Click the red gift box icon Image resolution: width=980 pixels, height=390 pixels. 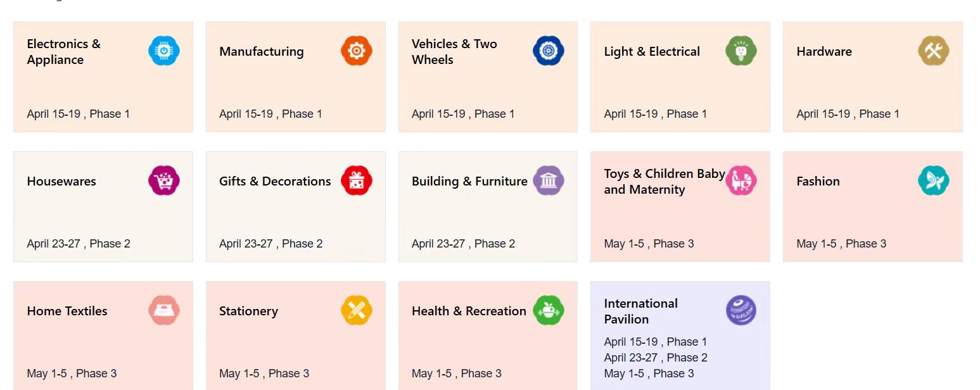(357, 181)
